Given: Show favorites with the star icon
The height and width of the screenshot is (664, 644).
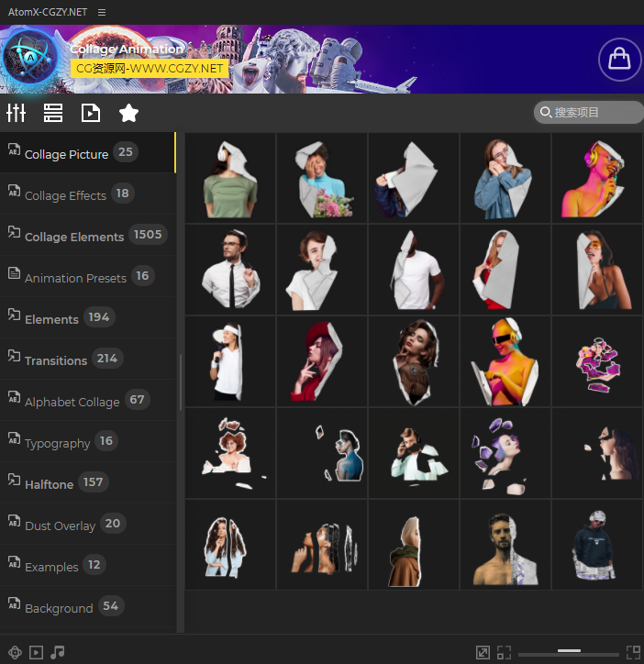Looking at the screenshot, I should (x=128, y=113).
